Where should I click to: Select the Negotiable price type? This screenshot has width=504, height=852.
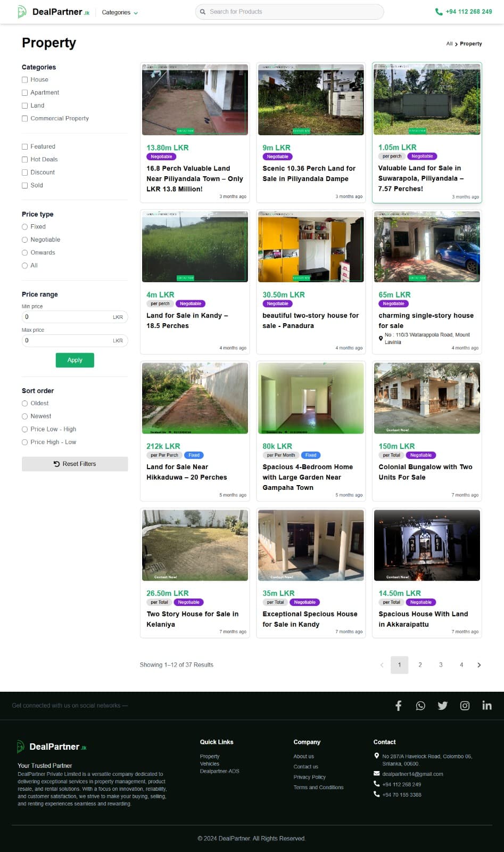[x=24, y=240]
